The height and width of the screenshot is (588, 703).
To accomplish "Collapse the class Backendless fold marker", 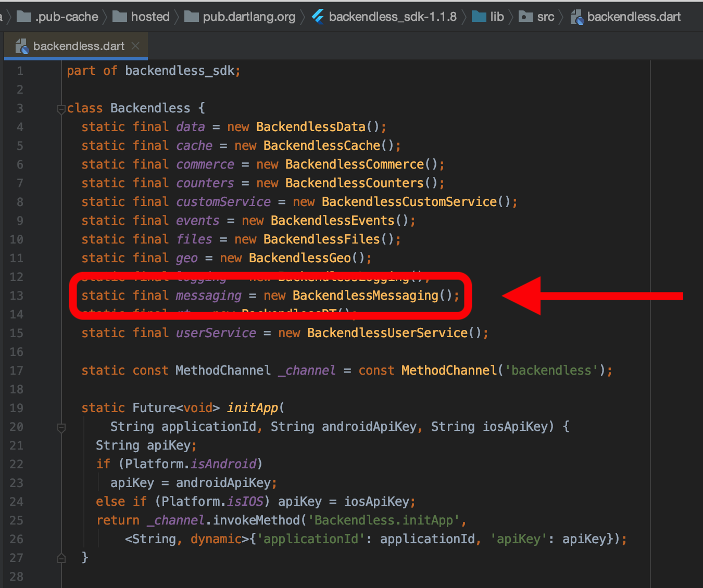I will tap(61, 109).
